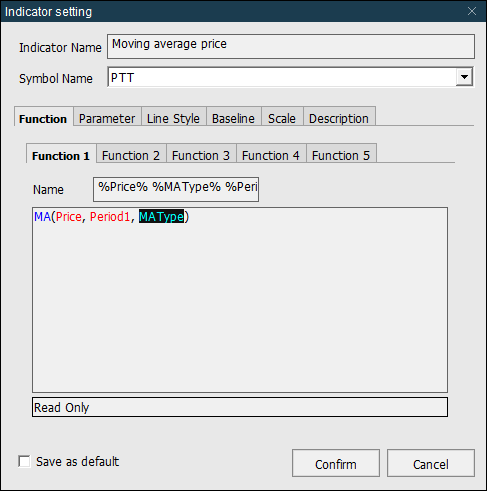Select the Function tab
Screen dimensions: 487x491
[43, 117]
